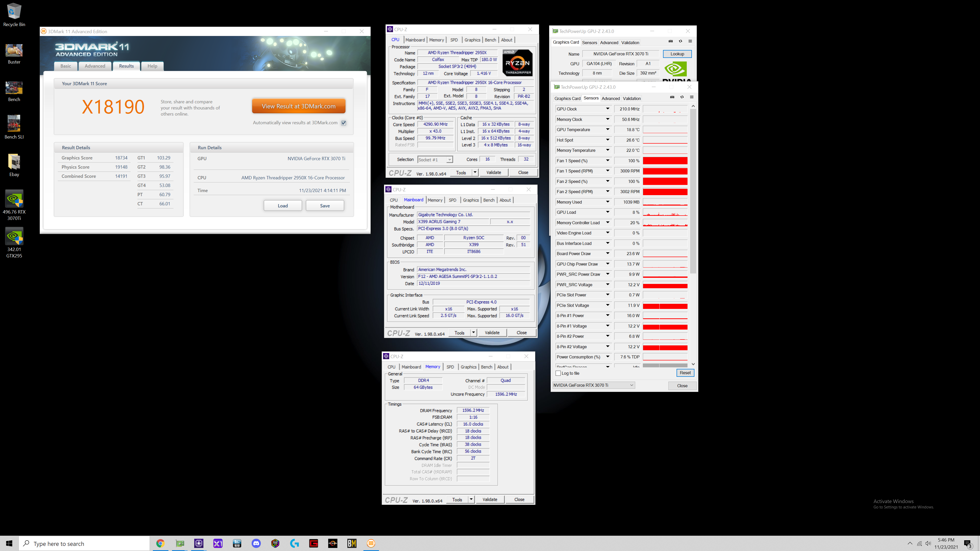
Task: Open Ryzen Master from taskbar
Action: [x=333, y=543]
